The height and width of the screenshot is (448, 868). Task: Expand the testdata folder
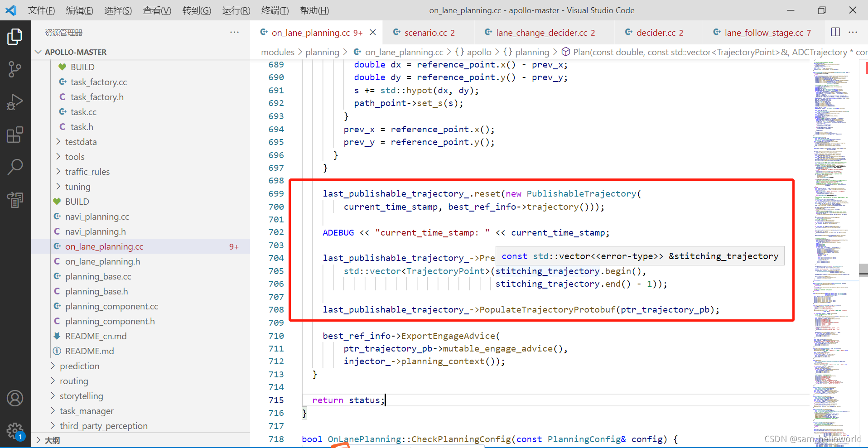pyautogui.click(x=58, y=142)
